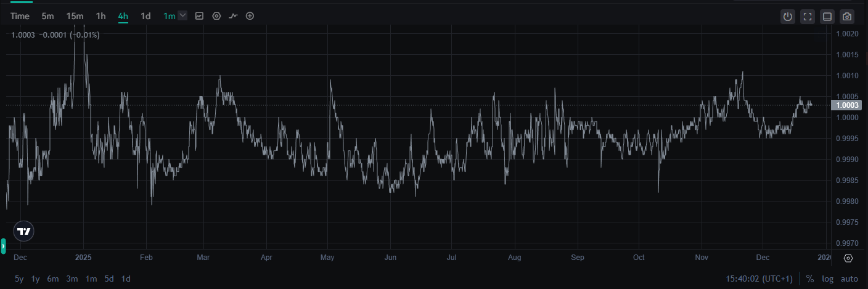The height and width of the screenshot is (289, 868).
Task: Click the circled plus add icon
Action: click(x=250, y=16)
